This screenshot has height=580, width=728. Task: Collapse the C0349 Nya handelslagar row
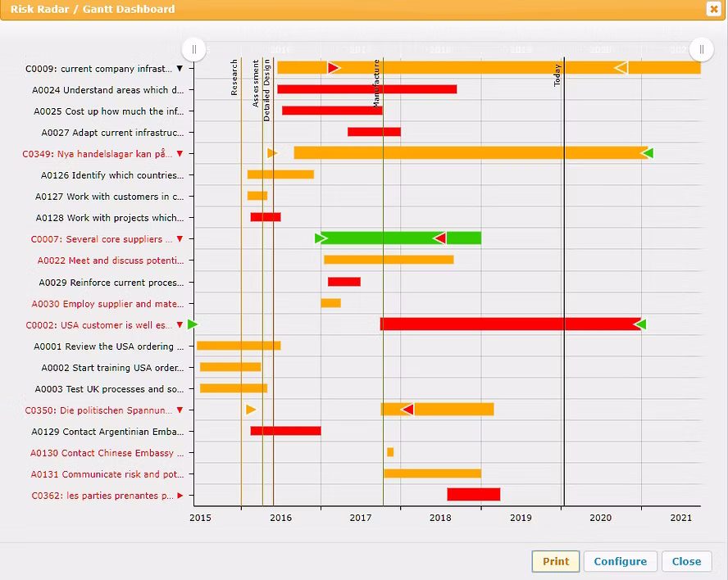180,153
